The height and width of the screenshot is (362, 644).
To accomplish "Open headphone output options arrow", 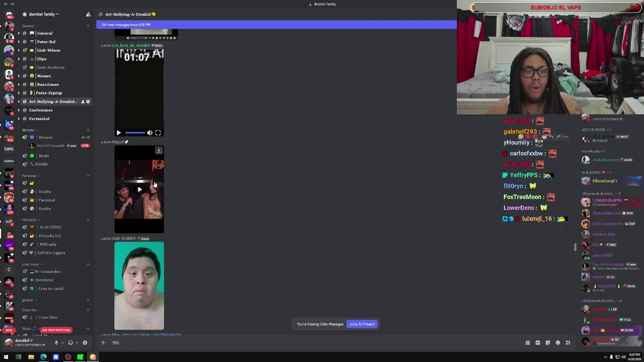I will click(x=77, y=342).
